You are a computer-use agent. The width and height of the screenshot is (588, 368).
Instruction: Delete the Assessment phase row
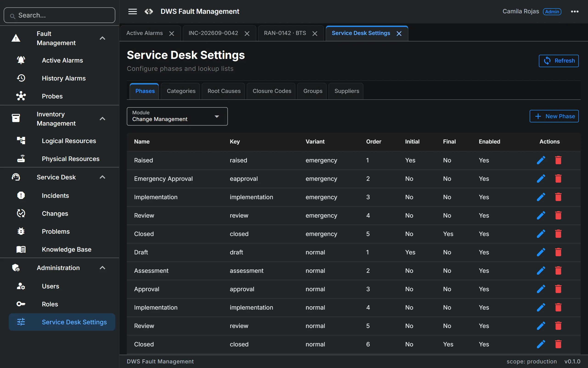tap(558, 271)
